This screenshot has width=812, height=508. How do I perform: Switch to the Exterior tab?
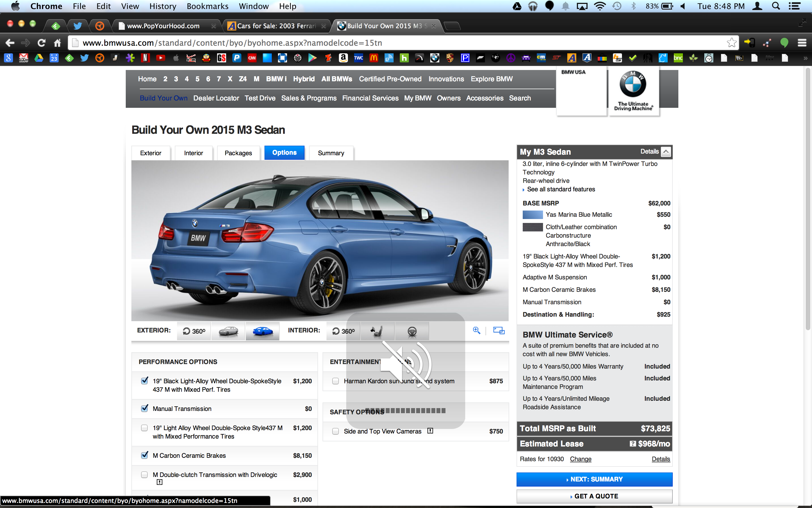(151, 153)
